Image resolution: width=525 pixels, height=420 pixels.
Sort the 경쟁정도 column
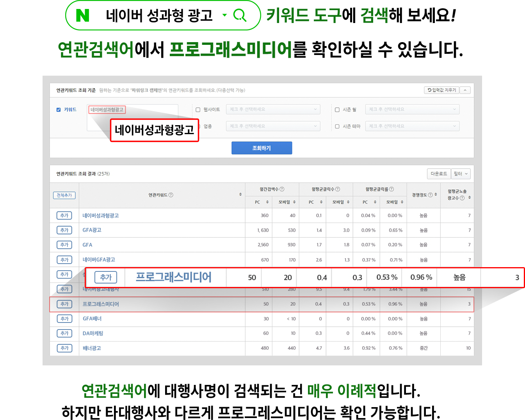pyautogui.click(x=436, y=195)
